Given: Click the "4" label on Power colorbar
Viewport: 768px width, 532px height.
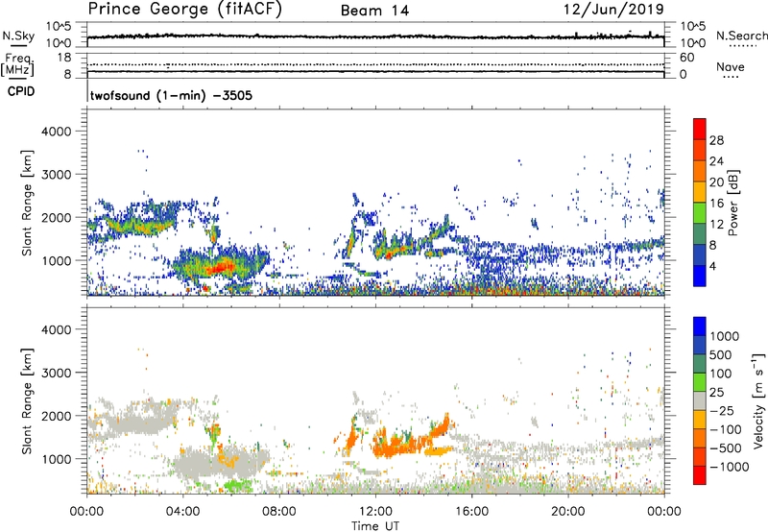Looking at the screenshot, I should [713, 266].
